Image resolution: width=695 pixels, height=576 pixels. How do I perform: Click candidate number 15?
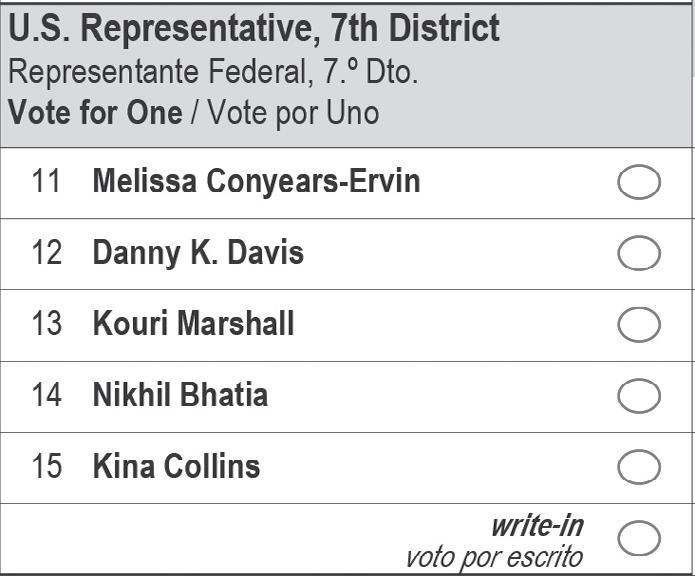point(46,466)
